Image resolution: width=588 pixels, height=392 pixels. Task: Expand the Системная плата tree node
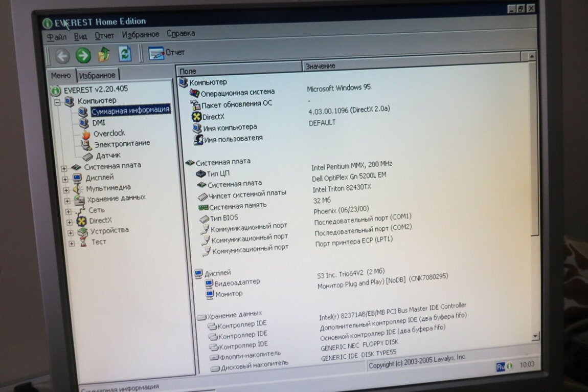[64, 167]
